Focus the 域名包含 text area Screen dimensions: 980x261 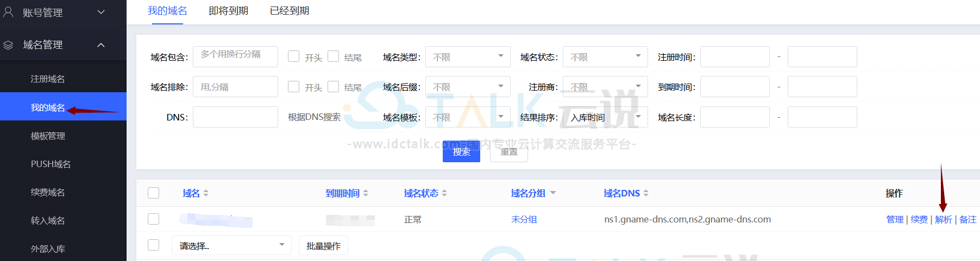point(235,57)
